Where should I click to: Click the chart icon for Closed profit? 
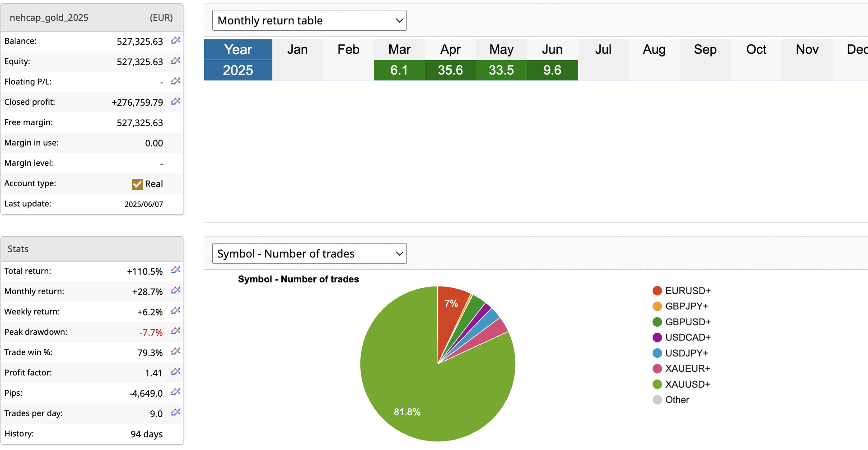tap(176, 102)
